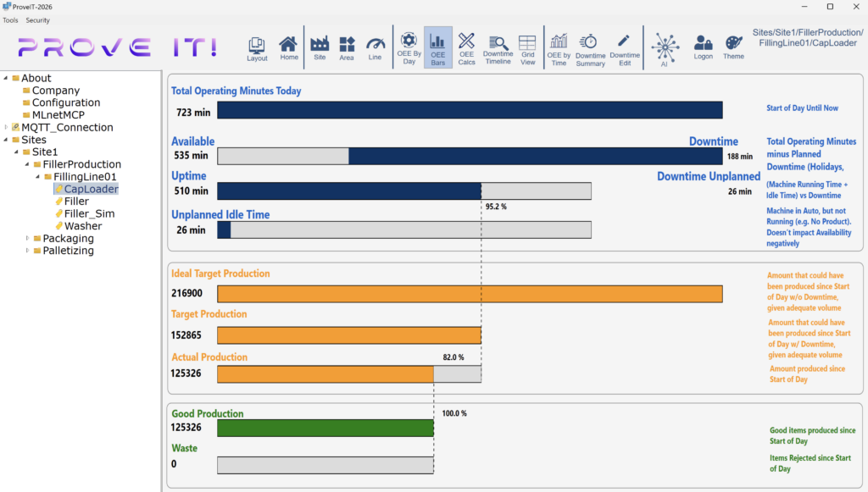Image resolution: width=868 pixels, height=492 pixels.
Task: Go to the Home view icon
Action: (289, 47)
